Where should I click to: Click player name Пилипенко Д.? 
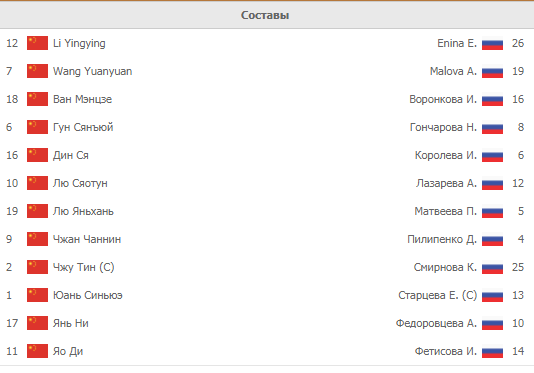(442, 239)
